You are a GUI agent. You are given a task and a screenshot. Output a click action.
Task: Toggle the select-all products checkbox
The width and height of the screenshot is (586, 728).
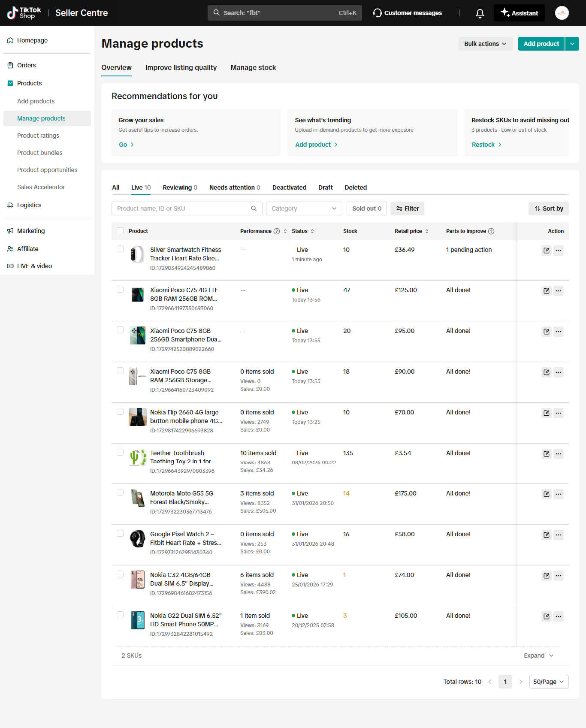click(120, 231)
